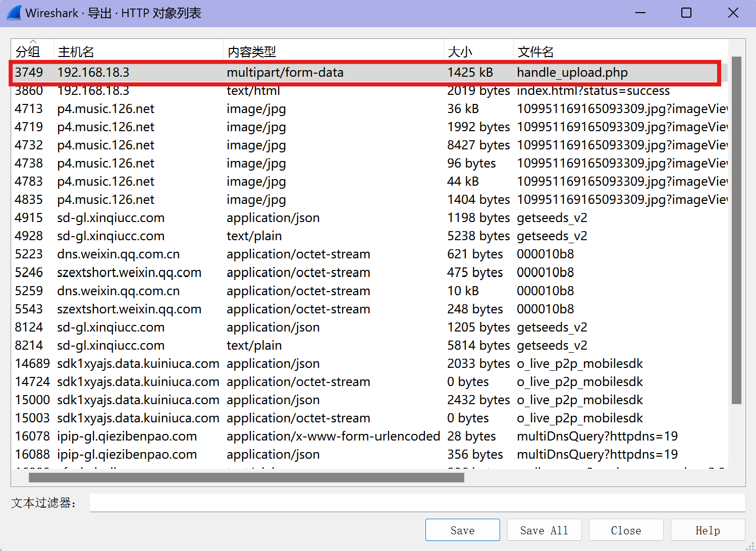This screenshot has height=551, width=756.
Task: Select packet 4915 application/json getseeds_v2
Action: (369, 218)
